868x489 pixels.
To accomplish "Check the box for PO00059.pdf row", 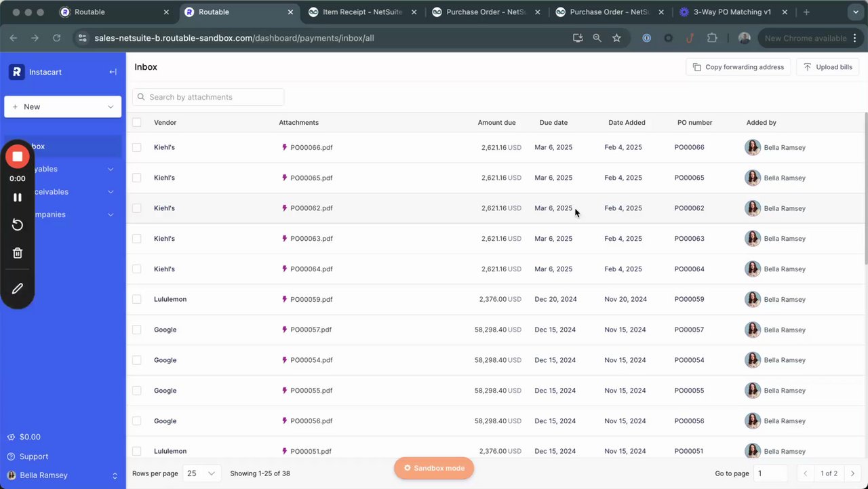I will 137,299.
